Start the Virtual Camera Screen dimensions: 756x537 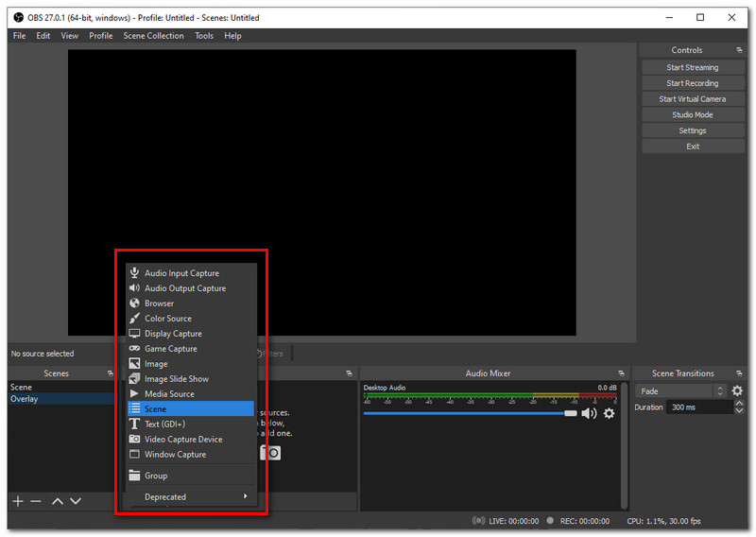click(692, 99)
